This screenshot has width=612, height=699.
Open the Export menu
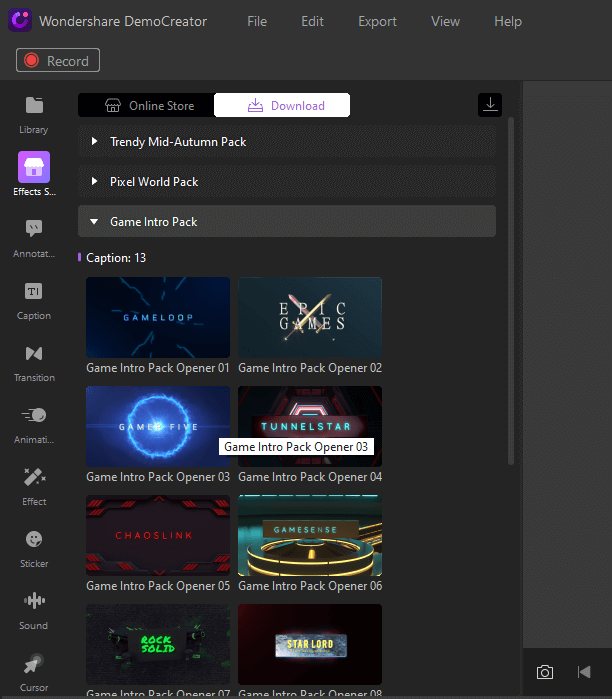click(x=378, y=21)
